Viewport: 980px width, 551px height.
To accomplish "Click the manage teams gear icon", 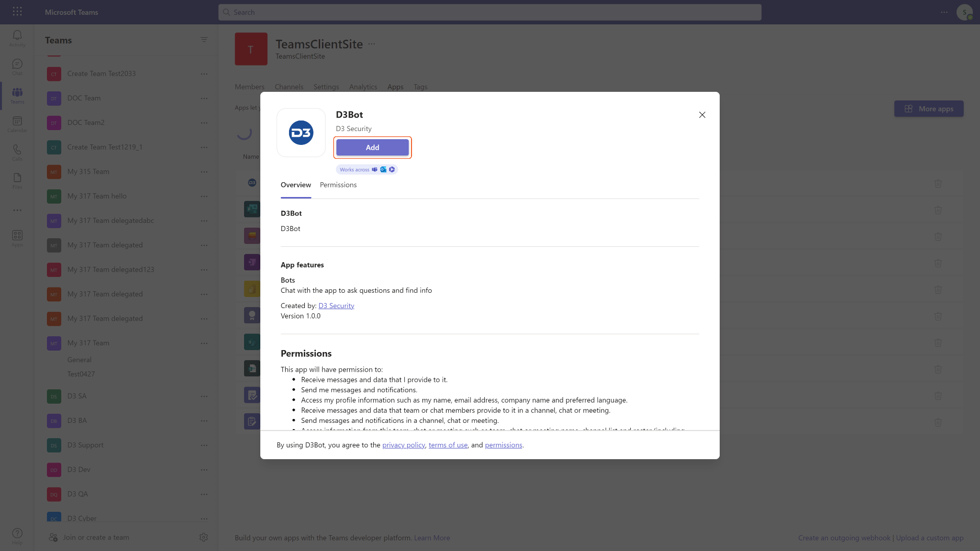I will (203, 537).
